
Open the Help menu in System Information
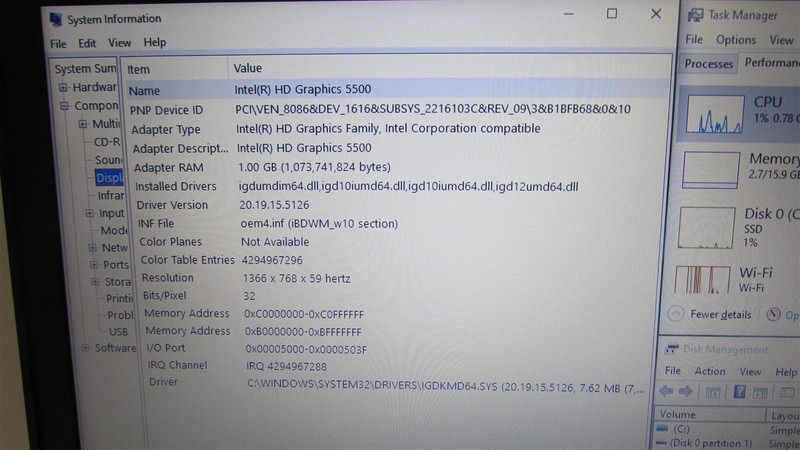(154, 42)
